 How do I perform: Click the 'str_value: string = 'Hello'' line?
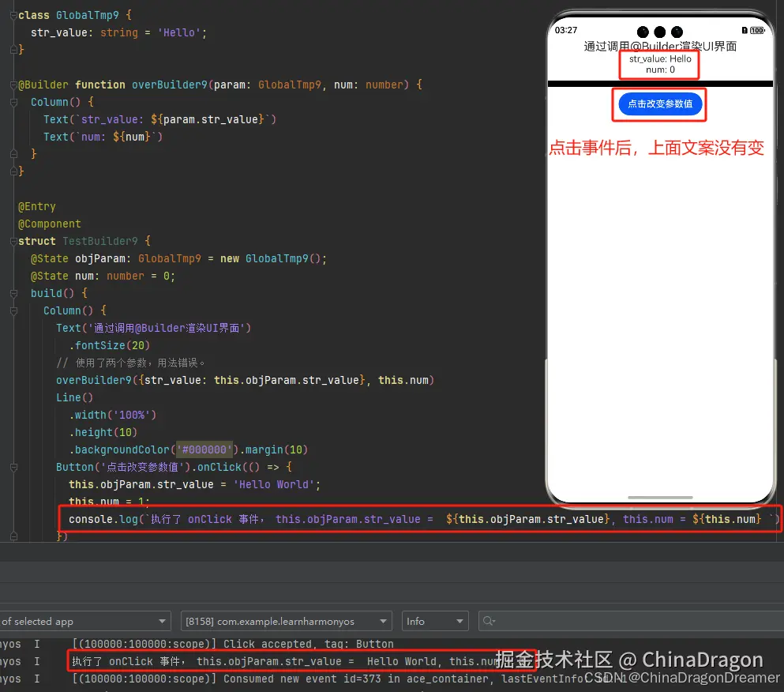(x=118, y=32)
